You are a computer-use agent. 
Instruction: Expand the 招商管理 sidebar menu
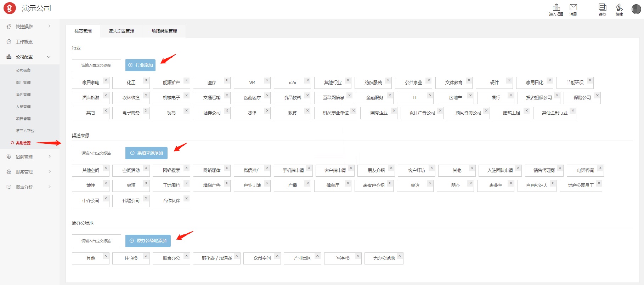pos(28,157)
